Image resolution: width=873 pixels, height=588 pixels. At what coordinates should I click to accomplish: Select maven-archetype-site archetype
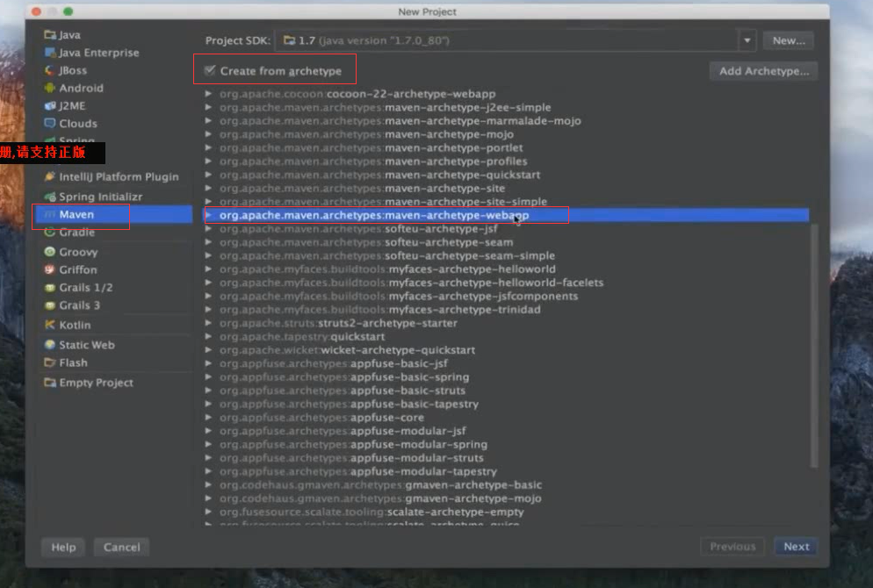pyautogui.click(x=362, y=188)
